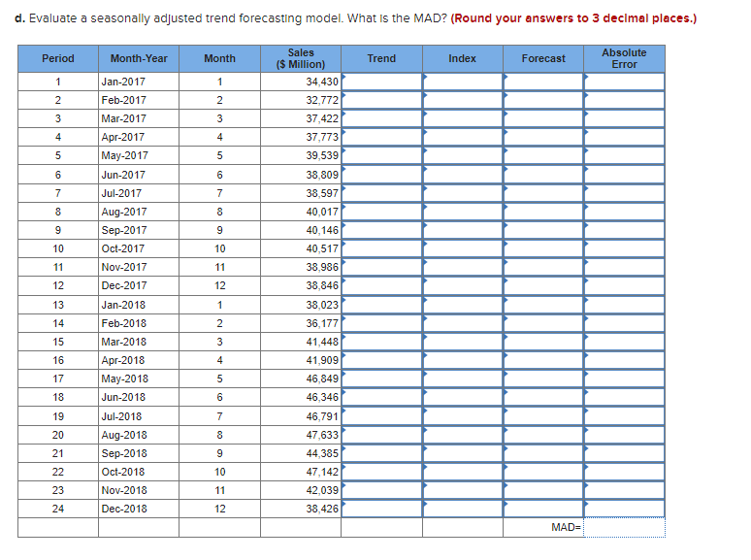The height and width of the screenshot is (560, 751).
Task: Click the Dec-2017 month-year cell
Action: (x=139, y=285)
